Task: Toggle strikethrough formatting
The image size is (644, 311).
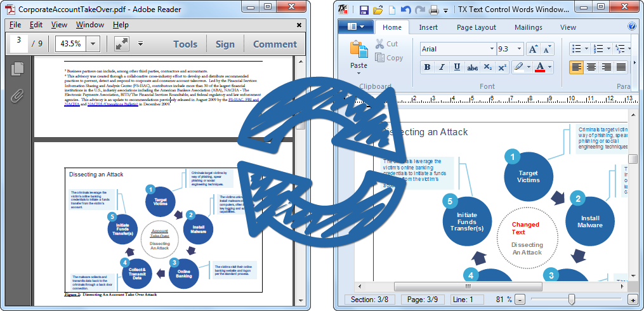Action: [472, 67]
